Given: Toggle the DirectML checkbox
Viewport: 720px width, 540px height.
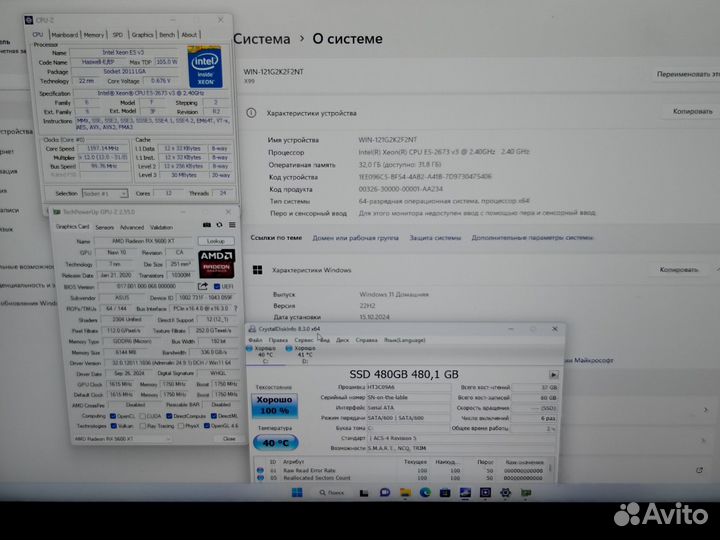Looking at the screenshot, I should [214, 416].
